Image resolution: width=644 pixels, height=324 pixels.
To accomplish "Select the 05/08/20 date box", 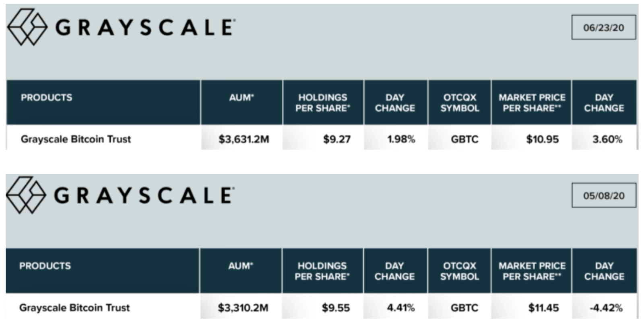I will coord(604,195).
